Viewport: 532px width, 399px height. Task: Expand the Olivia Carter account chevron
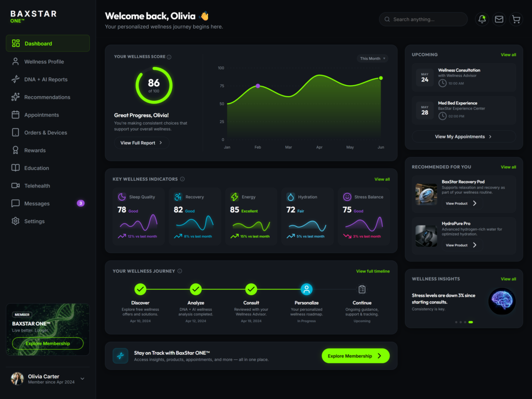click(x=83, y=379)
